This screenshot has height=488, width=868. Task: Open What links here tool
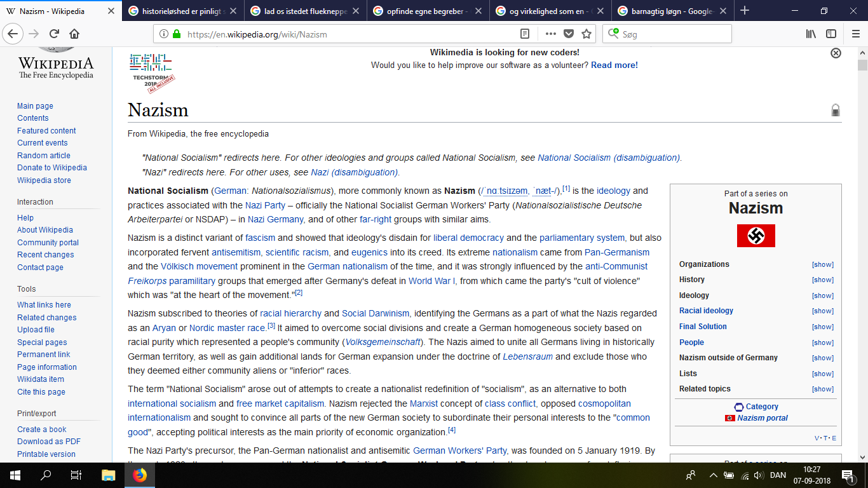click(44, 305)
